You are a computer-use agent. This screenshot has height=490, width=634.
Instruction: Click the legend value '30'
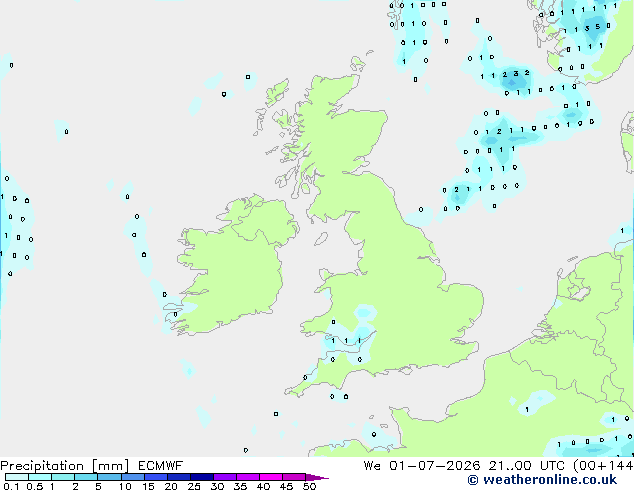[x=217, y=486]
